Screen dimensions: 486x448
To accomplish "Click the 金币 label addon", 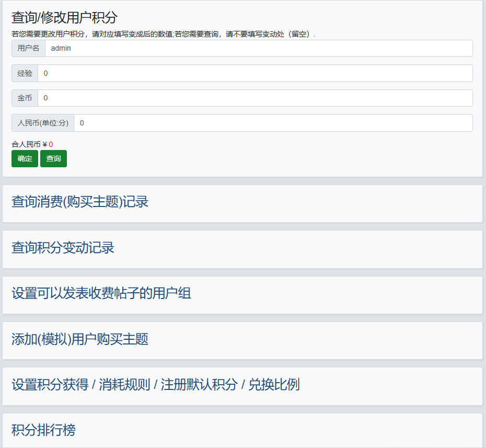I will (x=25, y=98).
